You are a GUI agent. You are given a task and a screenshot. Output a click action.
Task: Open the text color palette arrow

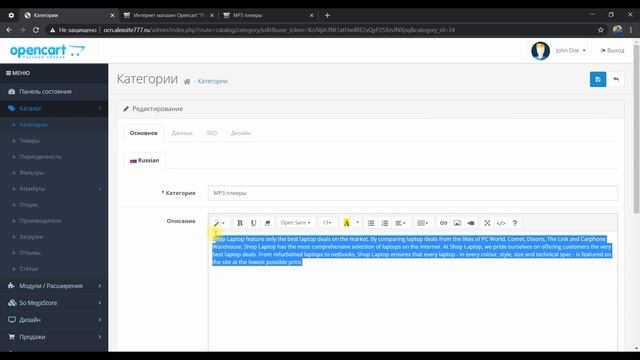click(x=358, y=223)
